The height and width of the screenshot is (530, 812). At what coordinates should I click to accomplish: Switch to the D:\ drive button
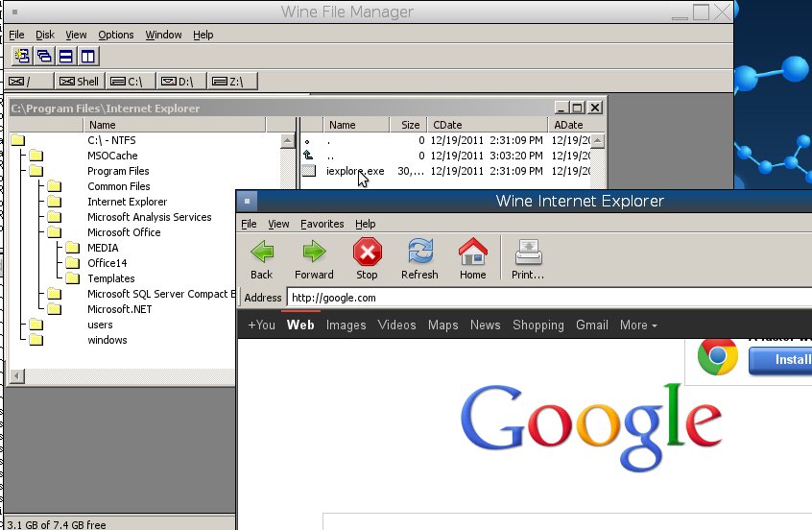(x=180, y=82)
